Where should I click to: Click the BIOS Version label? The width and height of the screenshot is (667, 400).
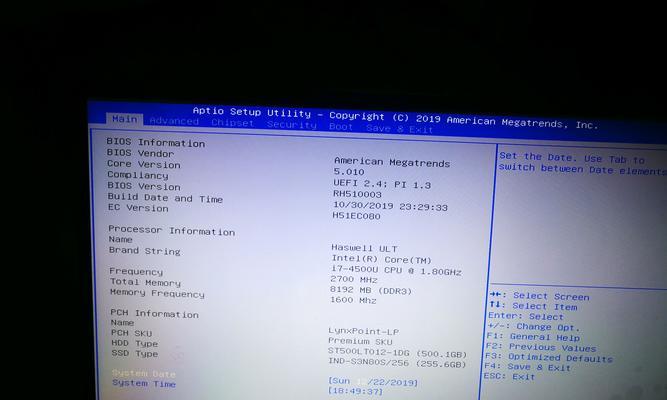[x=144, y=186]
